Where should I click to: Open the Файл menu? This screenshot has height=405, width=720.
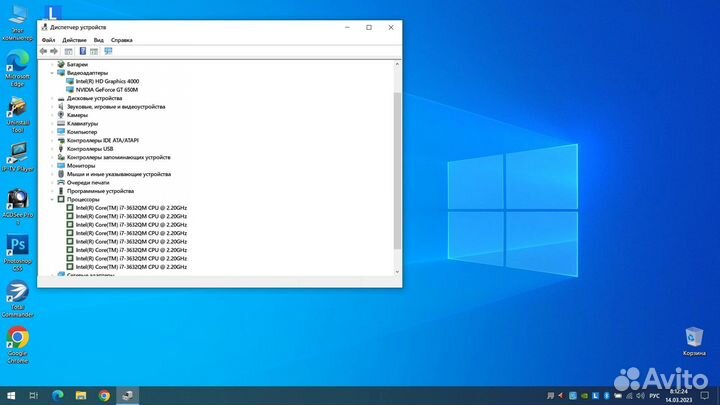tap(48, 40)
